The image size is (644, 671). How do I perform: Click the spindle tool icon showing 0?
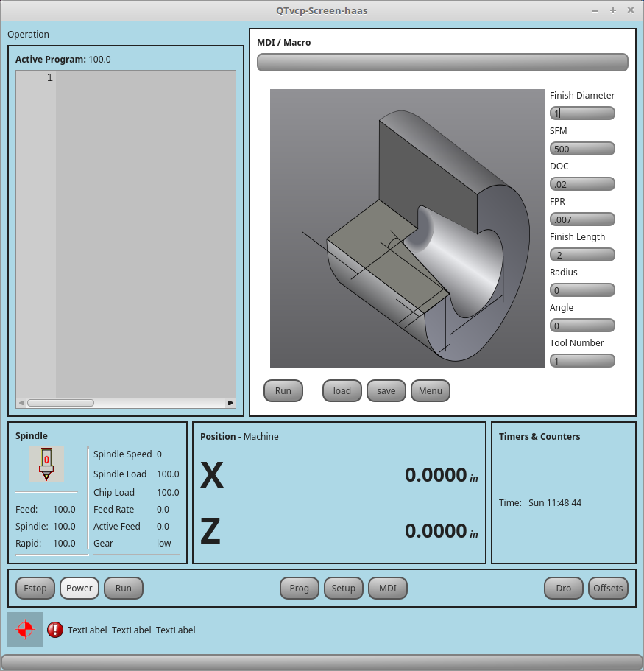(46, 464)
